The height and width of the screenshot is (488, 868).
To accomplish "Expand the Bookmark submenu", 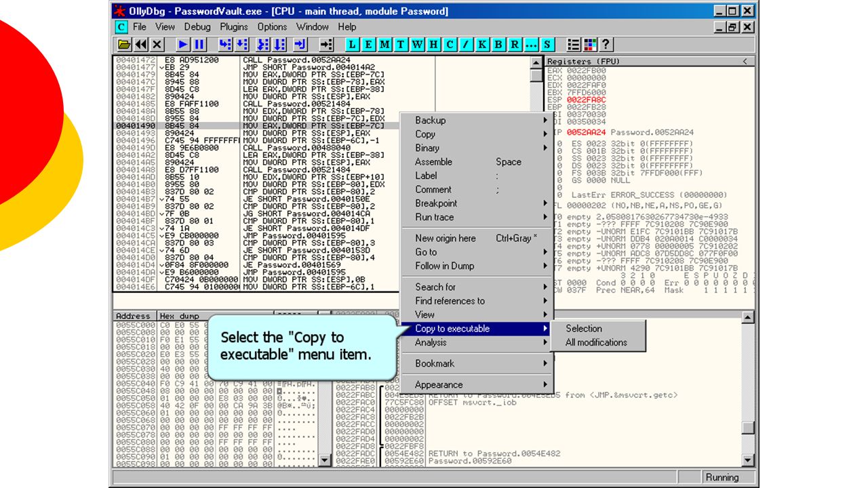I will point(477,363).
